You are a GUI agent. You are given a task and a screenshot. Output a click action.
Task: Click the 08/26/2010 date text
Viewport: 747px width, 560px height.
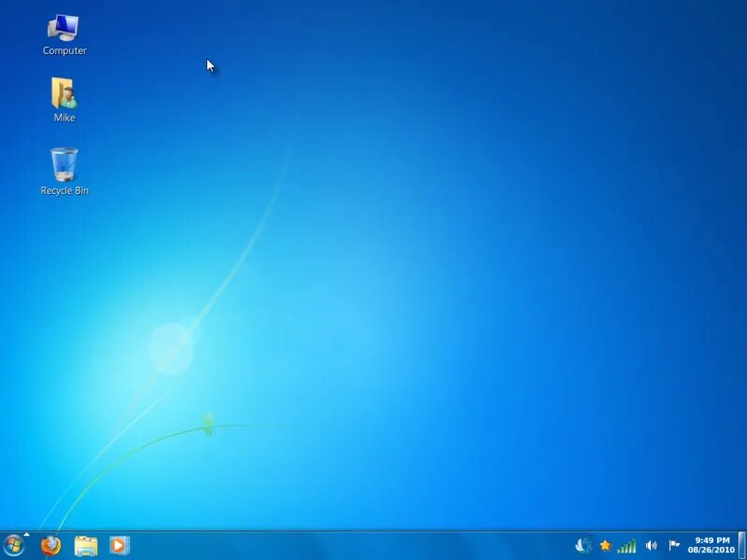coord(712,550)
